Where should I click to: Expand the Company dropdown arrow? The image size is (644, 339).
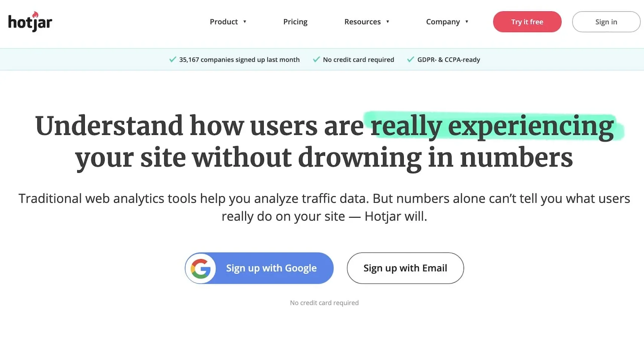point(467,22)
